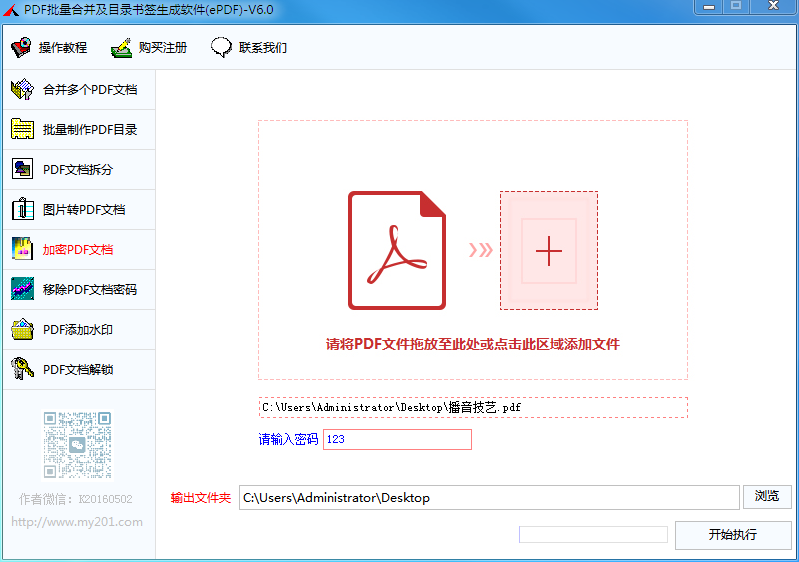Screen dimensions: 799x562
Task: Open the 操作教程 menu label
Action: coord(63,48)
